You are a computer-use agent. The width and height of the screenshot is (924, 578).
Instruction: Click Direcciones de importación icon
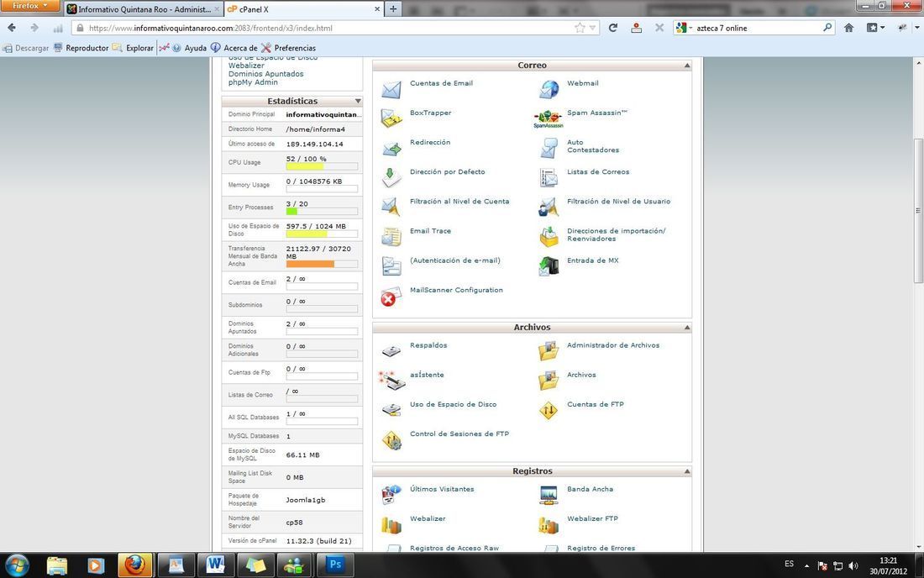point(549,237)
